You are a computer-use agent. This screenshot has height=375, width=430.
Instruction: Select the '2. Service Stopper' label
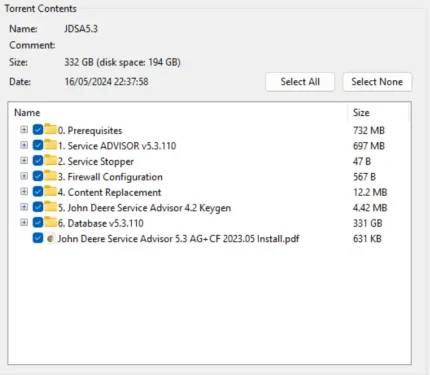[x=96, y=161]
